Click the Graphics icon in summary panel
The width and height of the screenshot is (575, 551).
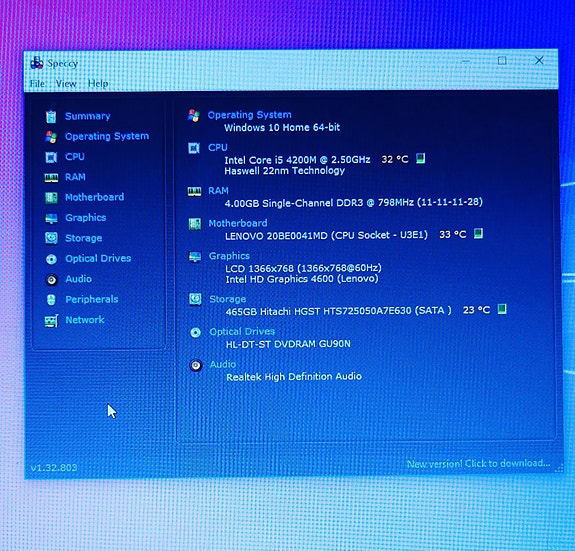point(195,257)
